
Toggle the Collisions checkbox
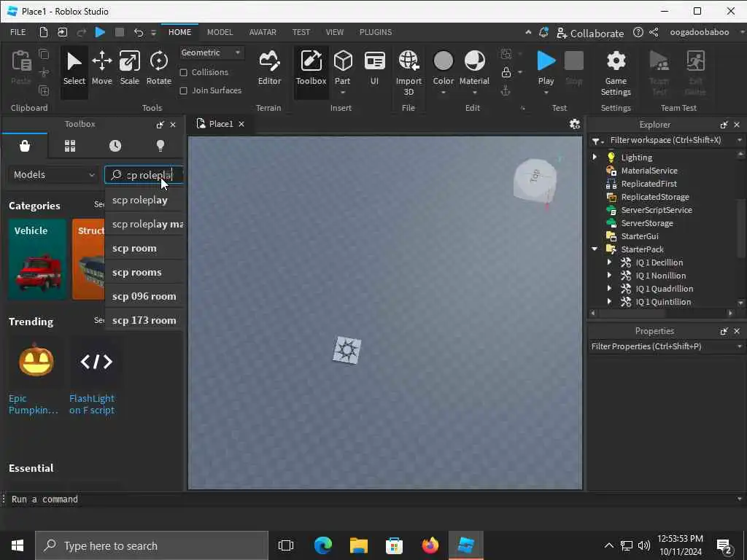coord(183,72)
